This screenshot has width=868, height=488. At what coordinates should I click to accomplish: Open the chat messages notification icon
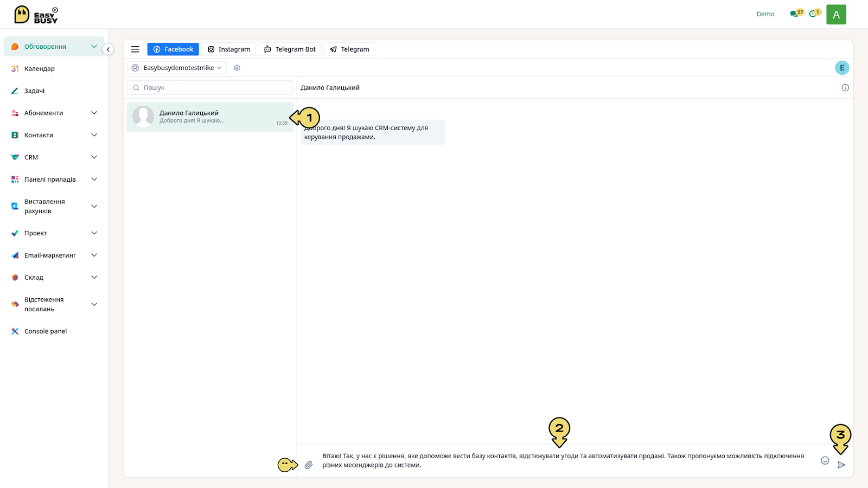(794, 14)
